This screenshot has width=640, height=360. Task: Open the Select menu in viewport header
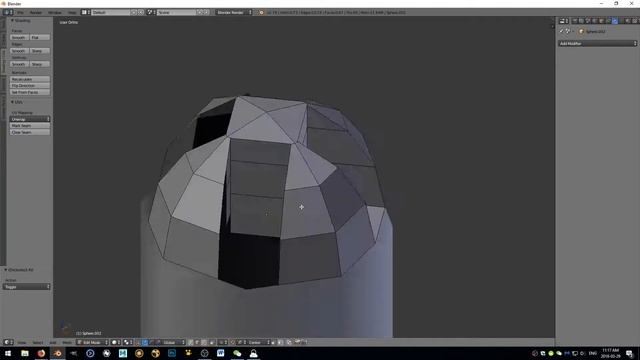coord(38,342)
